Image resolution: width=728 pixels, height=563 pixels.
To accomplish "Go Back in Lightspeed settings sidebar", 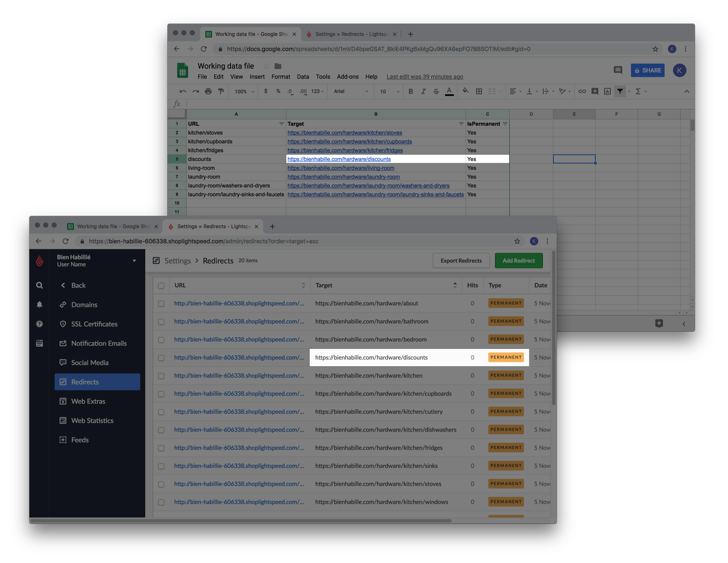I will point(74,285).
